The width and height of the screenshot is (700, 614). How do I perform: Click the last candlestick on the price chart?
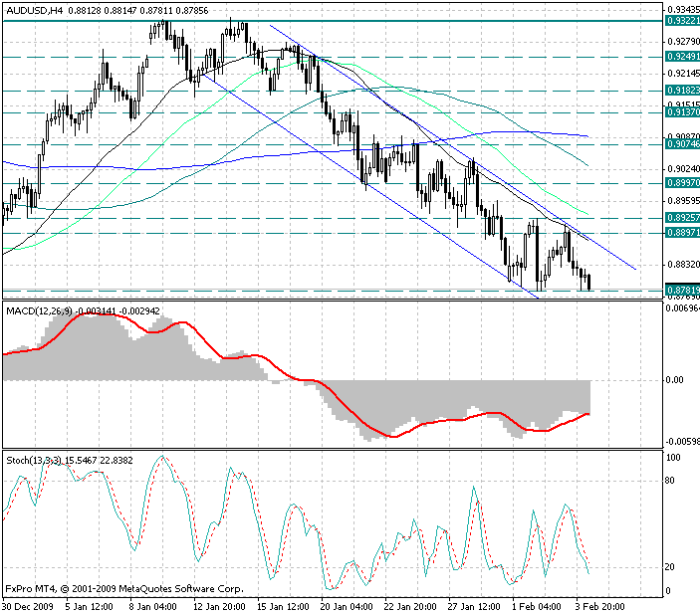589,283
